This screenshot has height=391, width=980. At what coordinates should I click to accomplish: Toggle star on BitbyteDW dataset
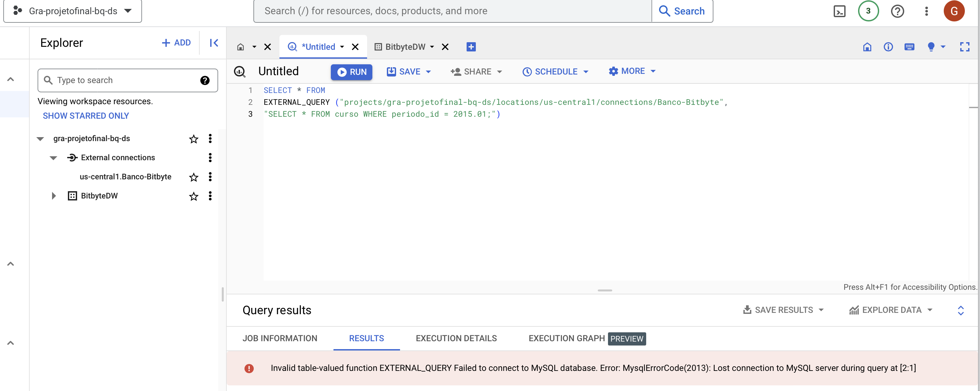tap(192, 196)
